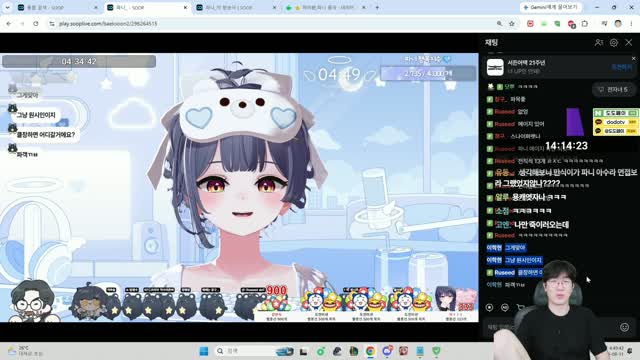Click the zoom magnifier icon in address bar
Screen dimensions: 640x360
point(499,24)
